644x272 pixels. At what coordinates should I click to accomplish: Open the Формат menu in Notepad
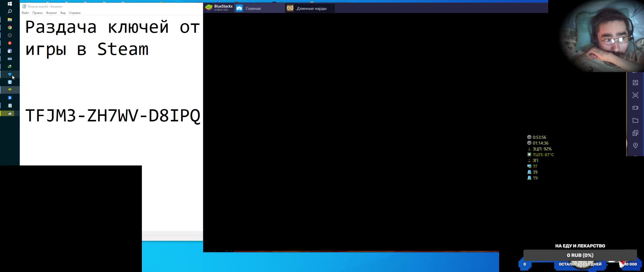click(51, 13)
